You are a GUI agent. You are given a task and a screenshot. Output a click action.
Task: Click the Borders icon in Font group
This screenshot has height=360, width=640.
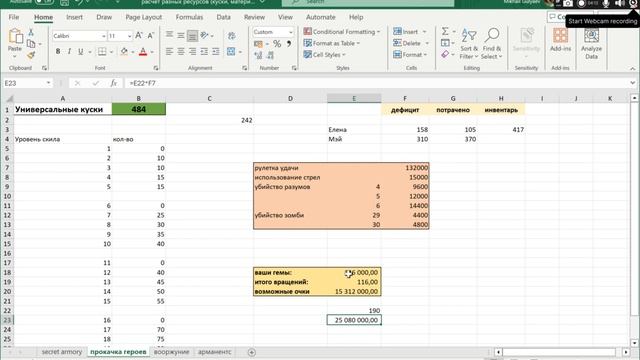click(102, 51)
